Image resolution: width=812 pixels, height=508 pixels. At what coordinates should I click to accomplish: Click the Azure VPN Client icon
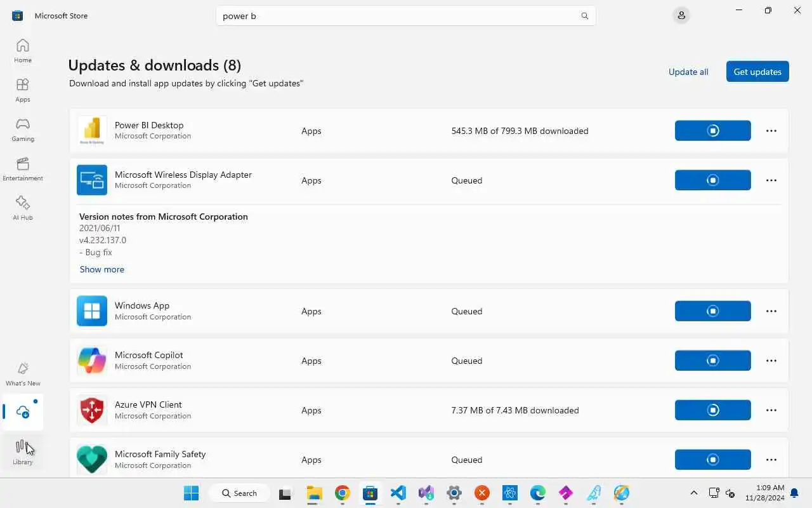pyautogui.click(x=92, y=410)
